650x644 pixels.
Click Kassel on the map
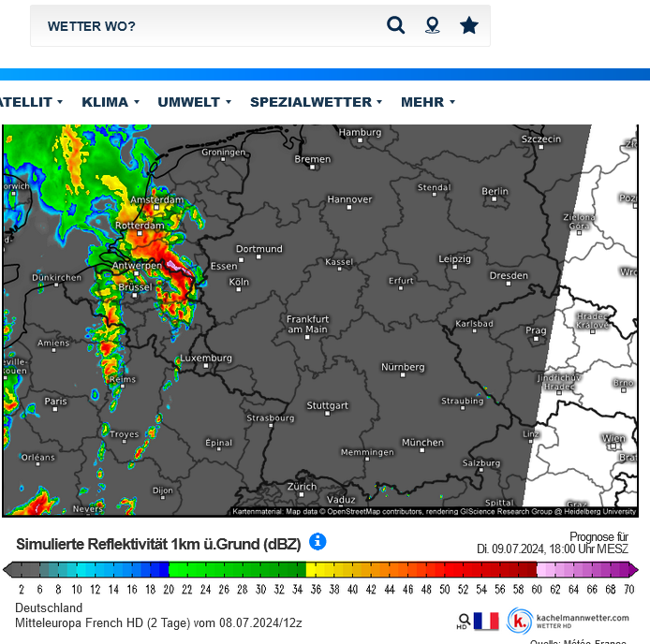339,262
